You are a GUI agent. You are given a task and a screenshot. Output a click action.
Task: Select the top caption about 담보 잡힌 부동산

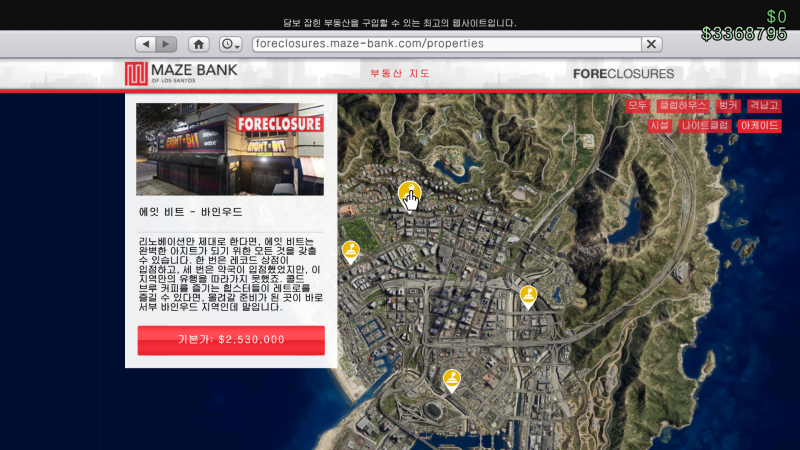coord(400,23)
